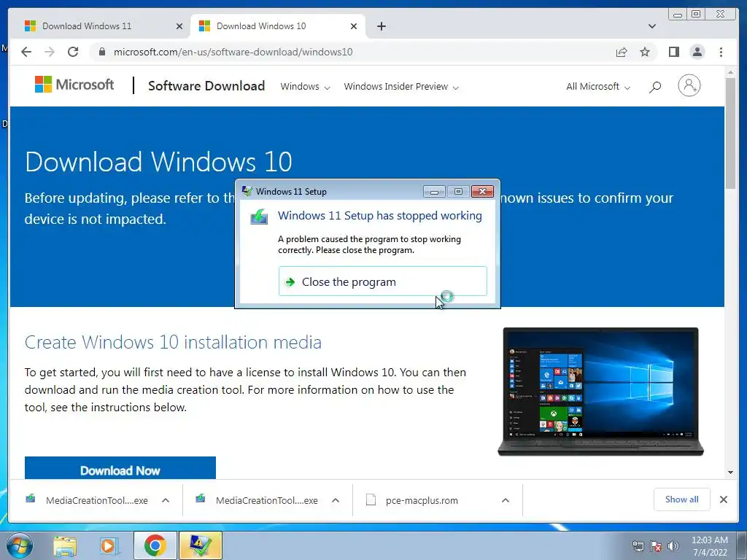The width and height of the screenshot is (747, 560).
Task: Open the Chrome side panel
Action: coord(673,52)
